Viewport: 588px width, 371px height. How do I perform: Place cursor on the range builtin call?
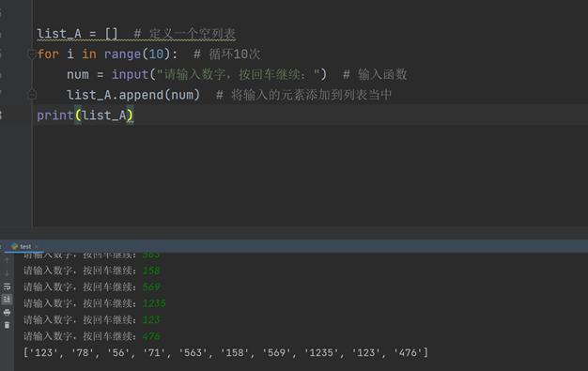point(122,54)
